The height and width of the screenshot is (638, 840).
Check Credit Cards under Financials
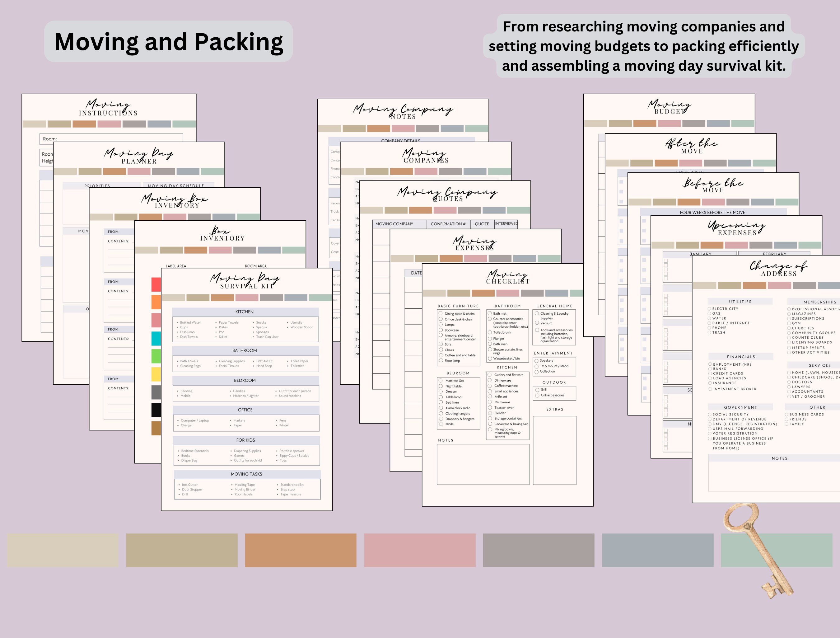(710, 373)
